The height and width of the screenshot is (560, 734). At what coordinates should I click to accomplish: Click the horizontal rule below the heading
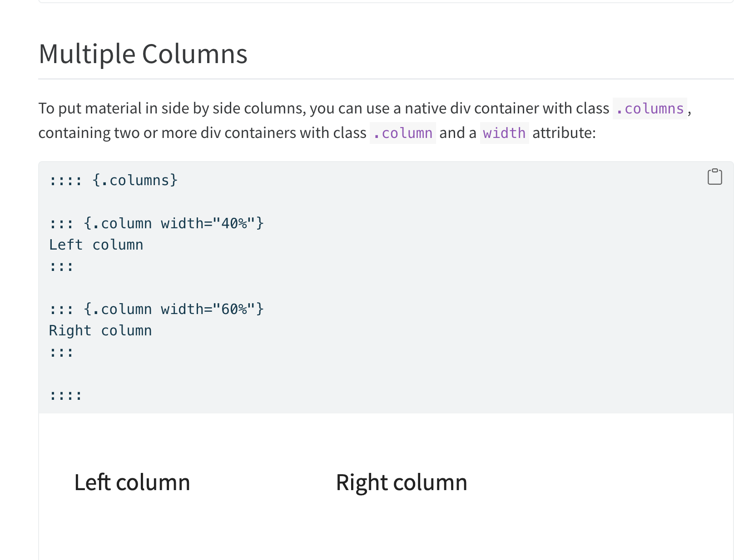[x=386, y=79]
